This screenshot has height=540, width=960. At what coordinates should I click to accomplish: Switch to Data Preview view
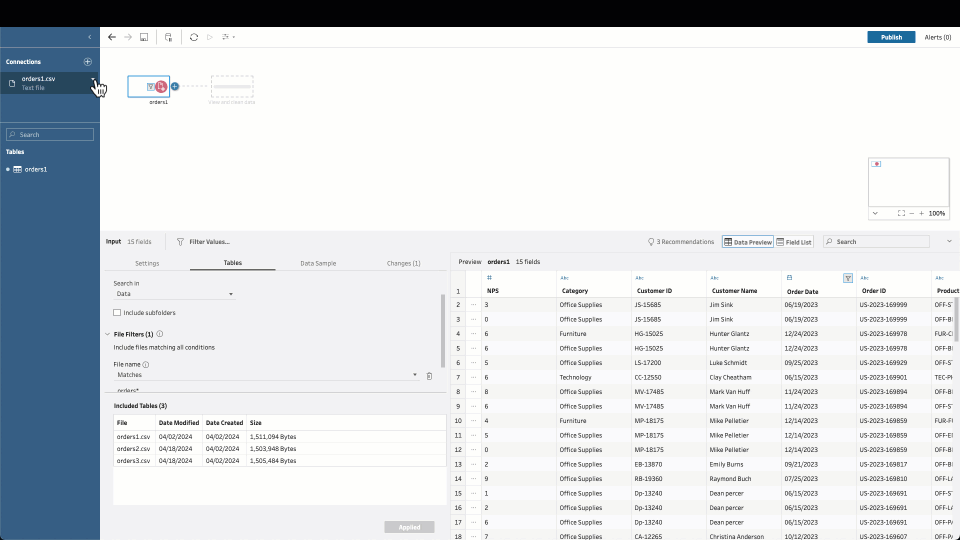click(x=748, y=242)
